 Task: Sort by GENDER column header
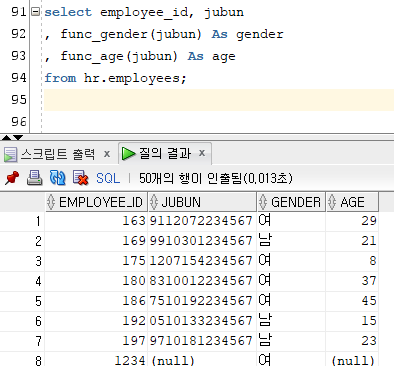291,202
